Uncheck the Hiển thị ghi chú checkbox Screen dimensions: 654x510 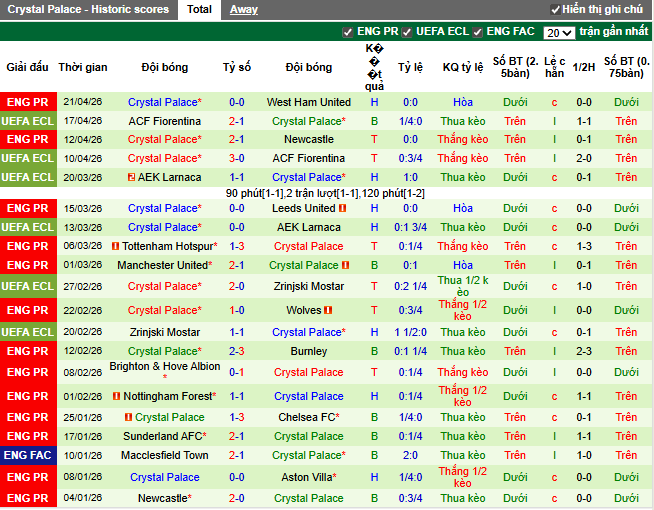coord(553,9)
